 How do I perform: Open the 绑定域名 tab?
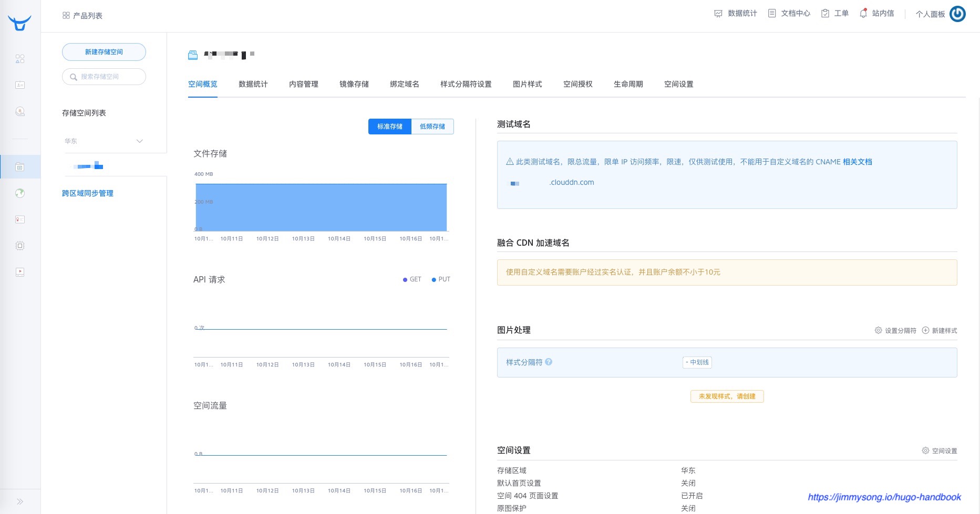pos(404,84)
